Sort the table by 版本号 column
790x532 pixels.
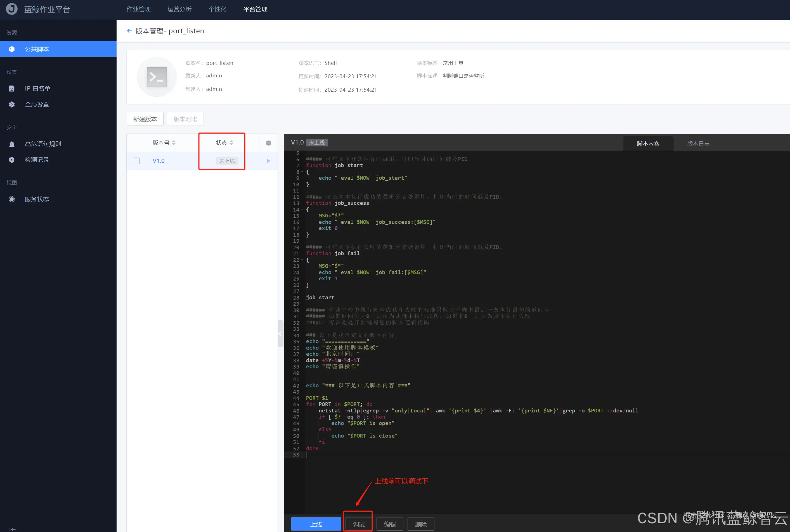tap(174, 143)
